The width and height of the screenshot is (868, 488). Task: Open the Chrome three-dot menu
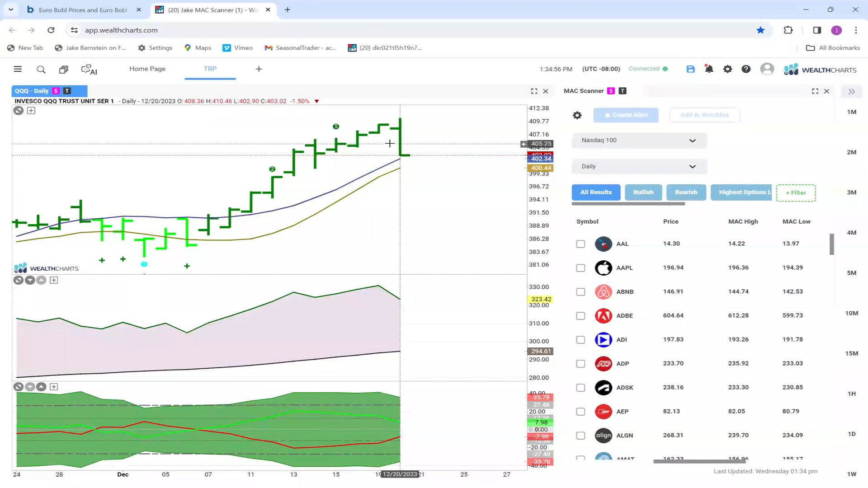click(x=856, y=30)
